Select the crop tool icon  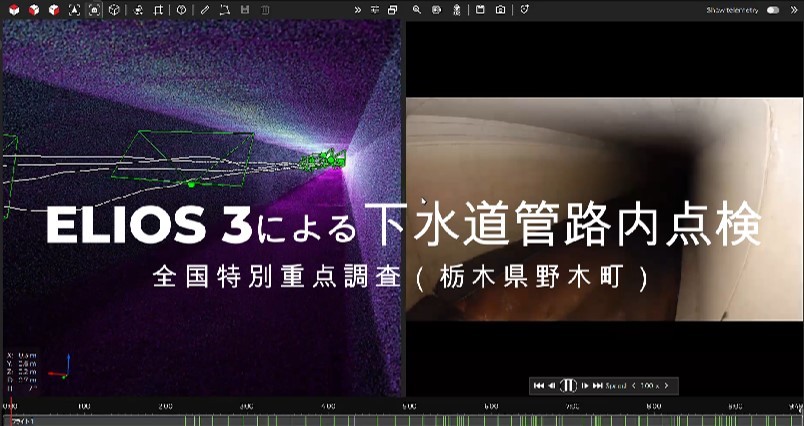[158, 10]
